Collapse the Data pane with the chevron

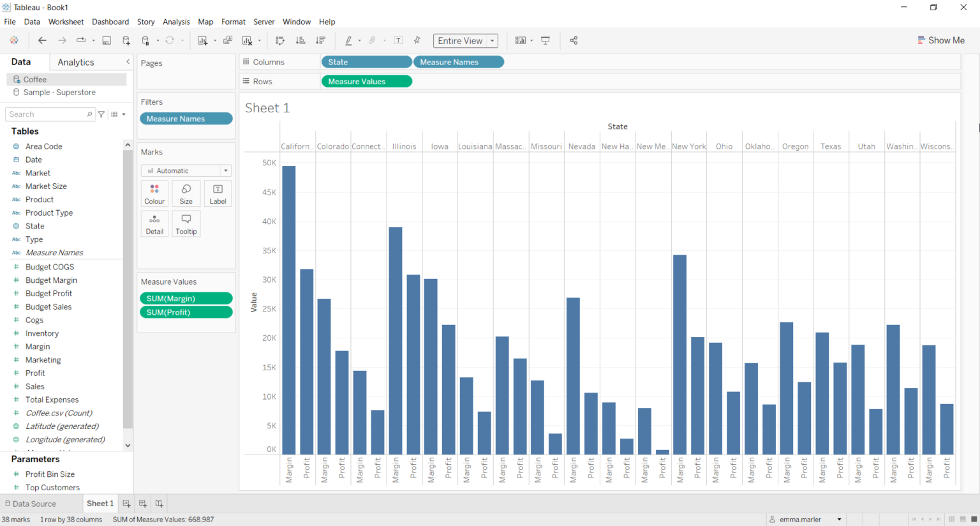pyautogui.click(x=128, y=62)
